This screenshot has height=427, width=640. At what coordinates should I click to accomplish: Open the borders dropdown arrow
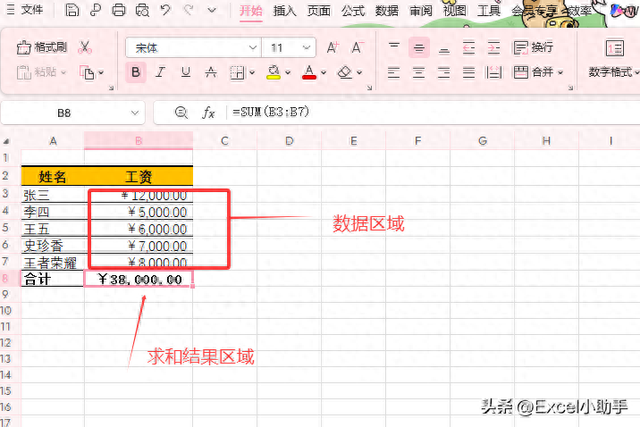252,73
